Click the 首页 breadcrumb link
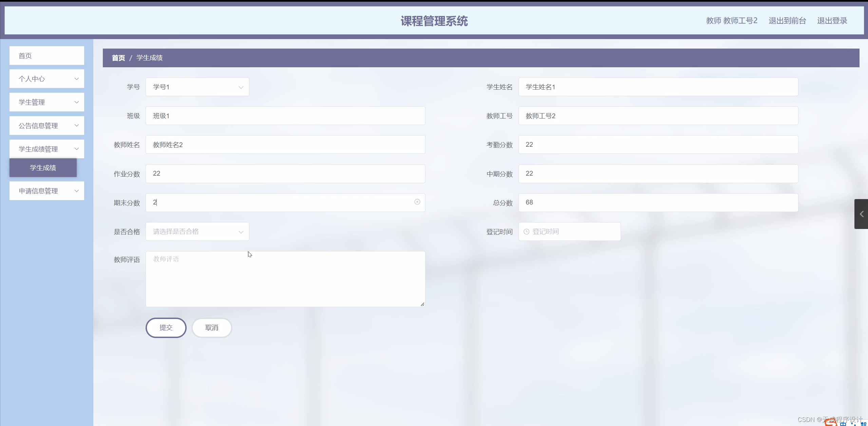 [118, 58]
